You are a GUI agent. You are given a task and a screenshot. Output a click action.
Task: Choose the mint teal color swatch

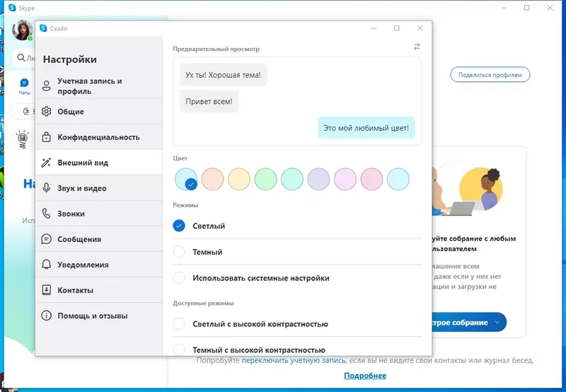(x=292, y=179)
